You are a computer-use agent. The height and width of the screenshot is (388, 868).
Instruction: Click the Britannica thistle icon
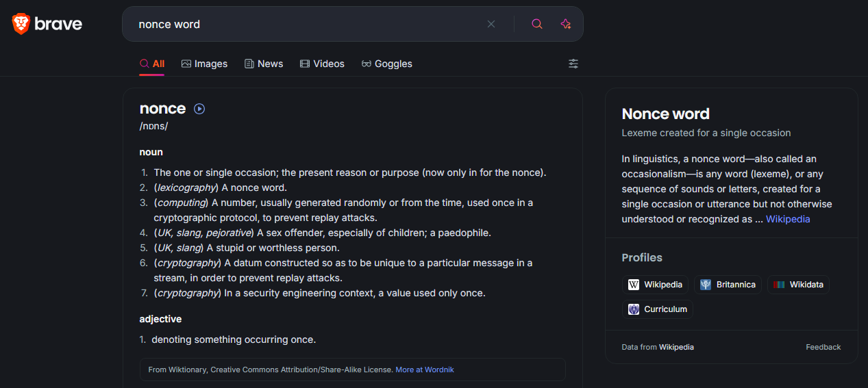706,285
